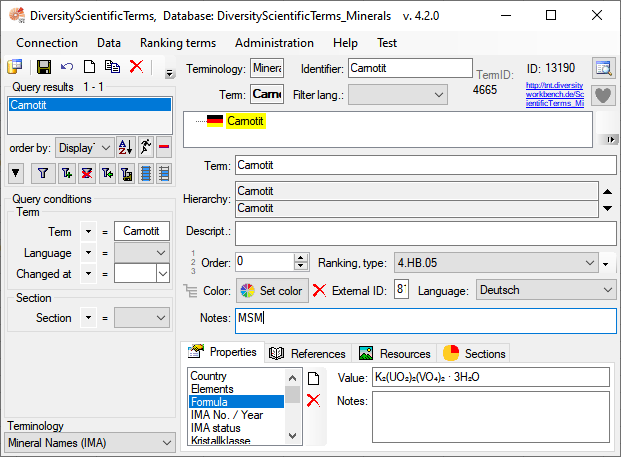Remove the selected property with the red X

313,400
